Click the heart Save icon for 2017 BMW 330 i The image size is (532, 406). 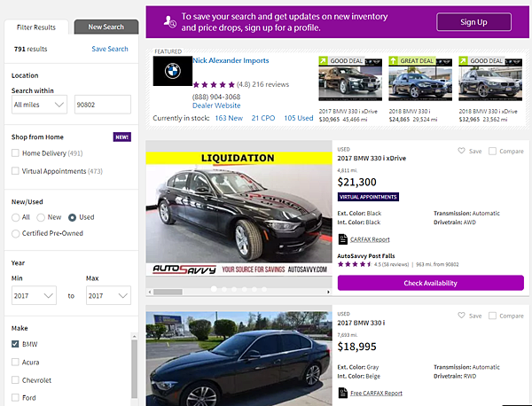461,316
